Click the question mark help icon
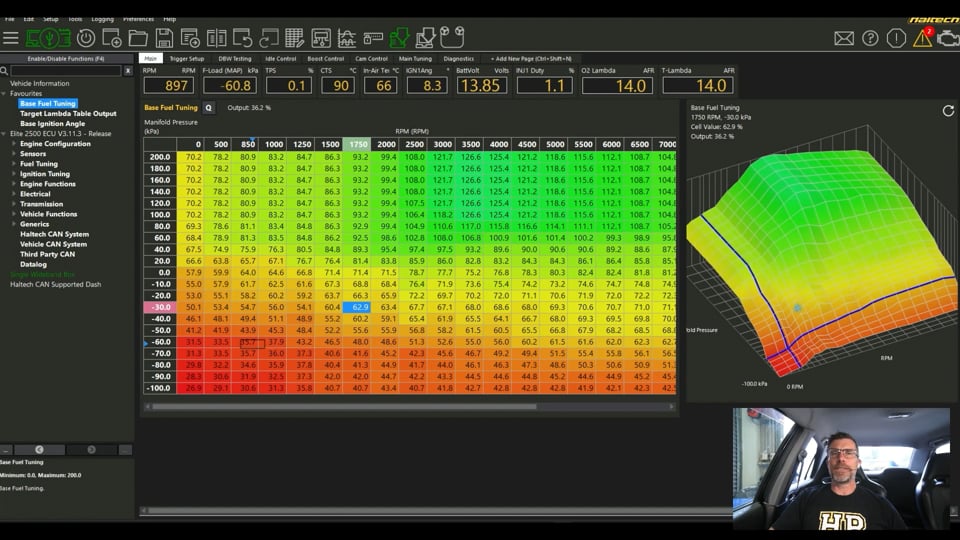Screen dimensions: 960x540 point(870,39)
